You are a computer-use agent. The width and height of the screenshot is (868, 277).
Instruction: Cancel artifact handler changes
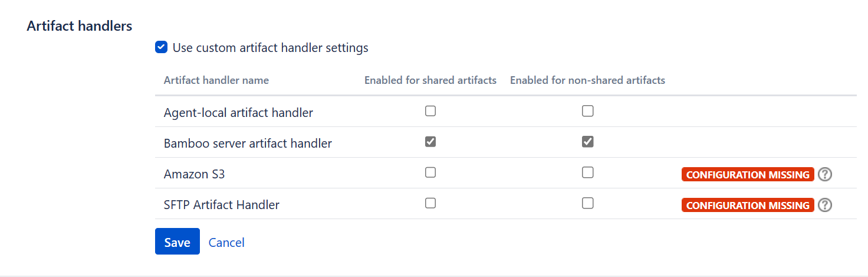[226, 242]
